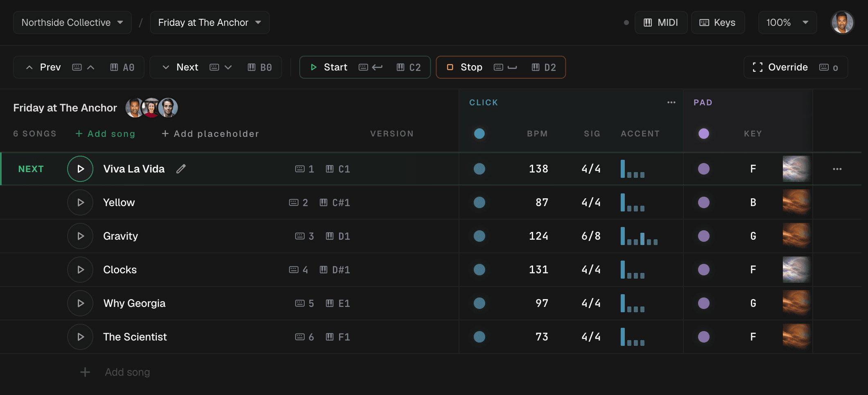Open user profile avatar
This screenshot has height=395, width=868.
[x=842, y=23]
